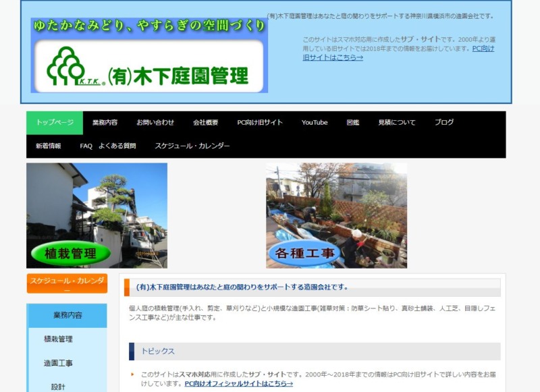The width and height of the screenshot is (540, 392).
Task: Go to 見積について page
Action: pos(397,123)
